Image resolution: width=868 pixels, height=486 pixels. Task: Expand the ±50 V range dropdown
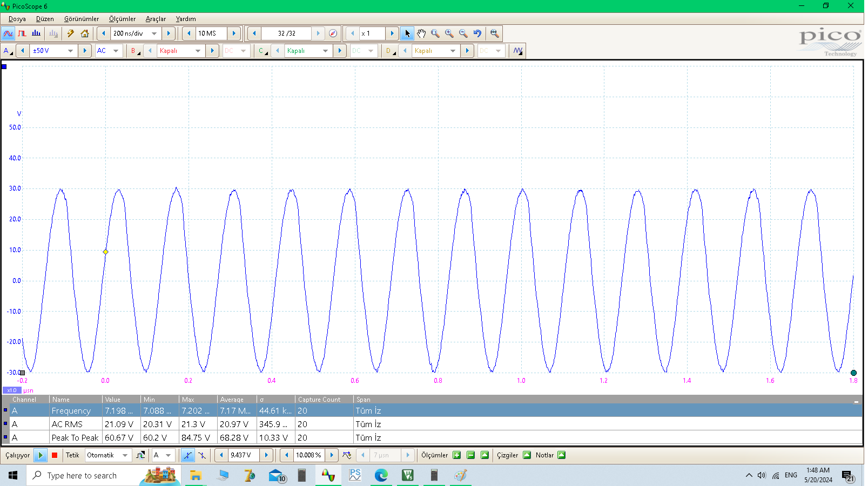[70, 51]
